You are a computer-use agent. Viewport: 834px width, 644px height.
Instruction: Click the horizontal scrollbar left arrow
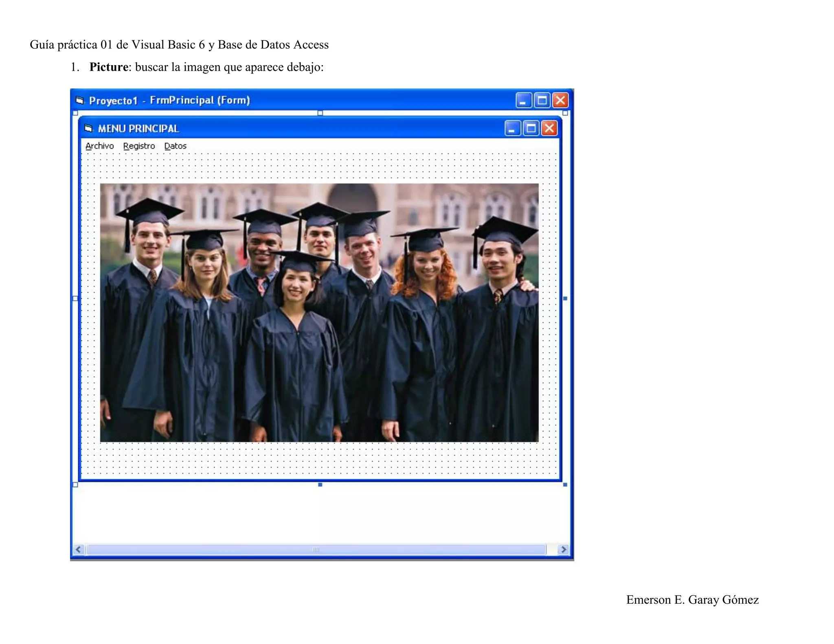(79, 550)
